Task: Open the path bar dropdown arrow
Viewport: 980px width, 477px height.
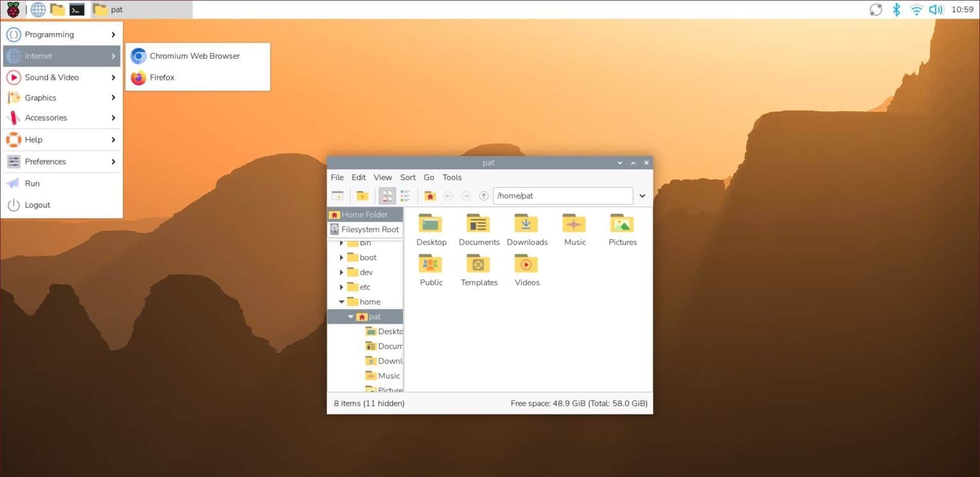Action: (642, 195)
